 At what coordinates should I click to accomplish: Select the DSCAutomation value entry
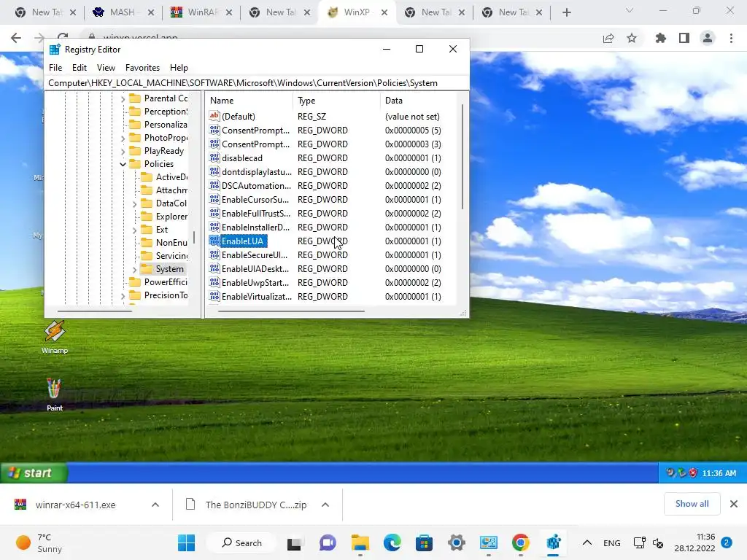[x=256, y=186]
